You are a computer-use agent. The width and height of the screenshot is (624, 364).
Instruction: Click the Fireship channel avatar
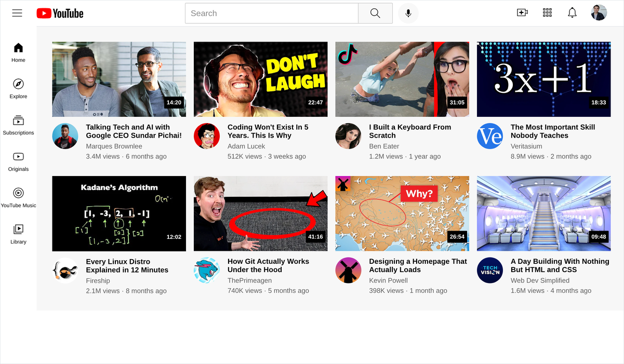point(65,271)
